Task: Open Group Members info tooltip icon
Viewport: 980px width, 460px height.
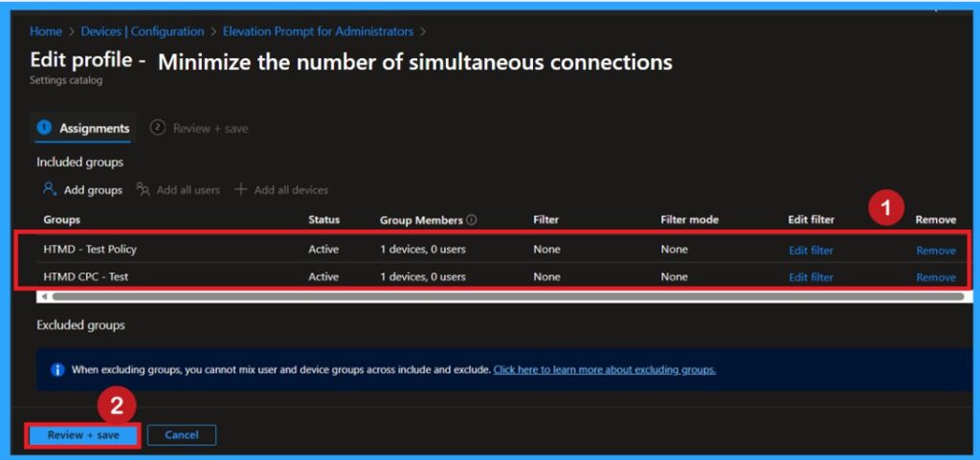Action: pyautogui.click(x=472, y=220)
